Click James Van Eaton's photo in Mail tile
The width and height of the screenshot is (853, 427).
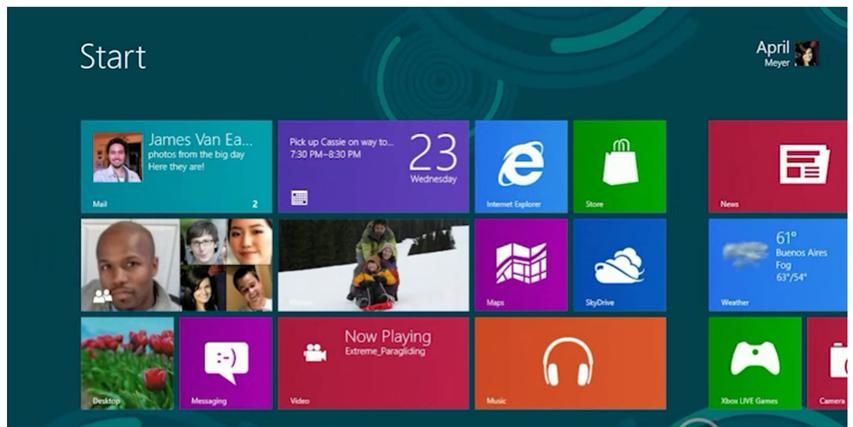pyautogui.click(x=117, y=158)
